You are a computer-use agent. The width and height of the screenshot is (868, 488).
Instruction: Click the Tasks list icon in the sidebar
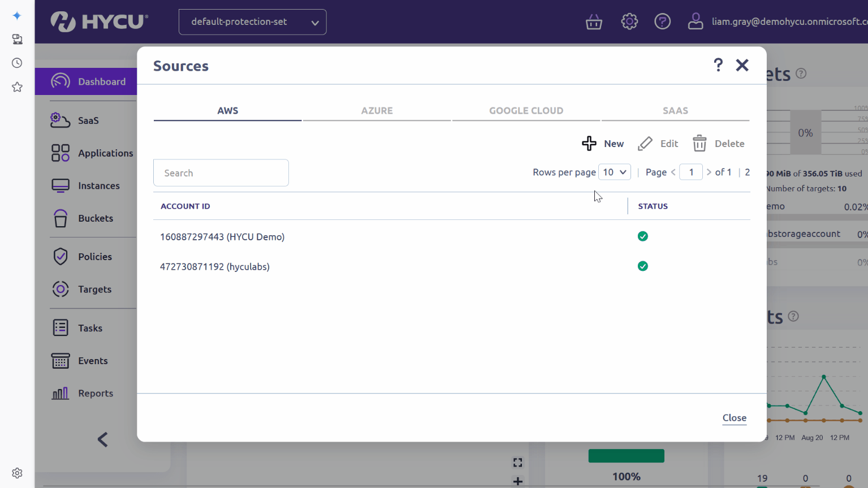61,328
